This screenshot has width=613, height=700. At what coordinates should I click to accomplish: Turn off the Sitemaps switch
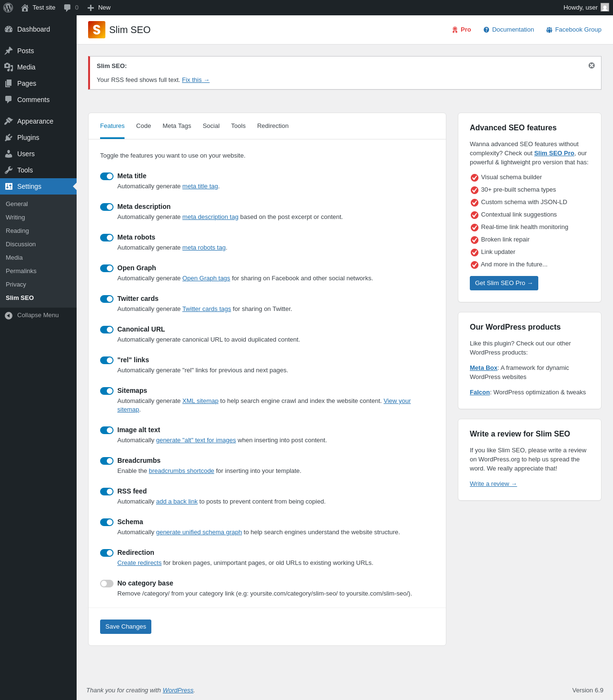coord(107,391)
